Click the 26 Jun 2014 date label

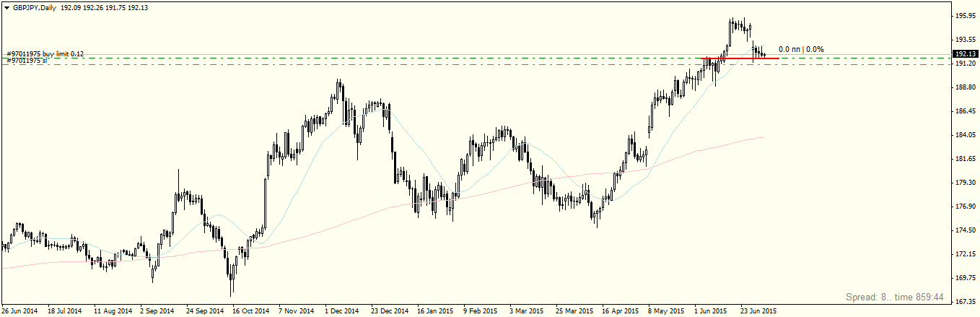click(19, 311)
